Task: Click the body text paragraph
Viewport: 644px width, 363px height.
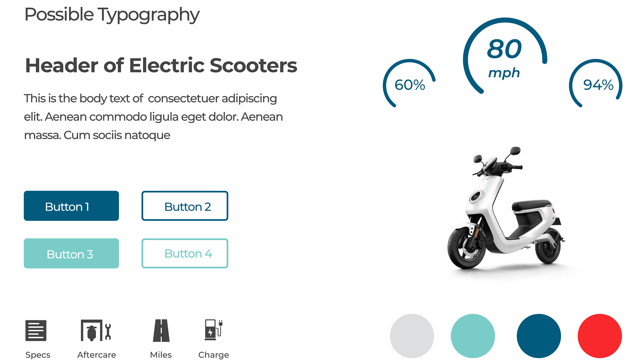Action: pos(154,117)
